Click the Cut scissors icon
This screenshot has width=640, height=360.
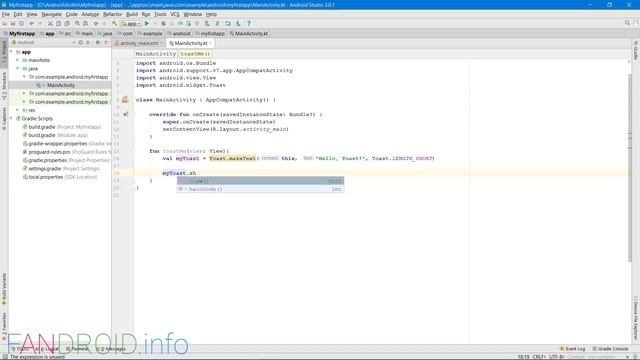(50, 24)
